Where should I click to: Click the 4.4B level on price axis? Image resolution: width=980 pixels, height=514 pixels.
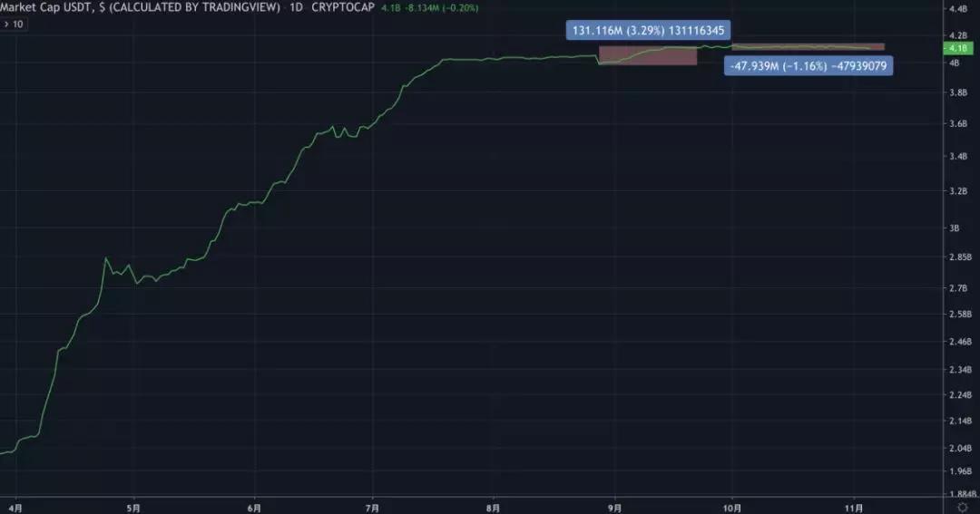click(957, 9)
